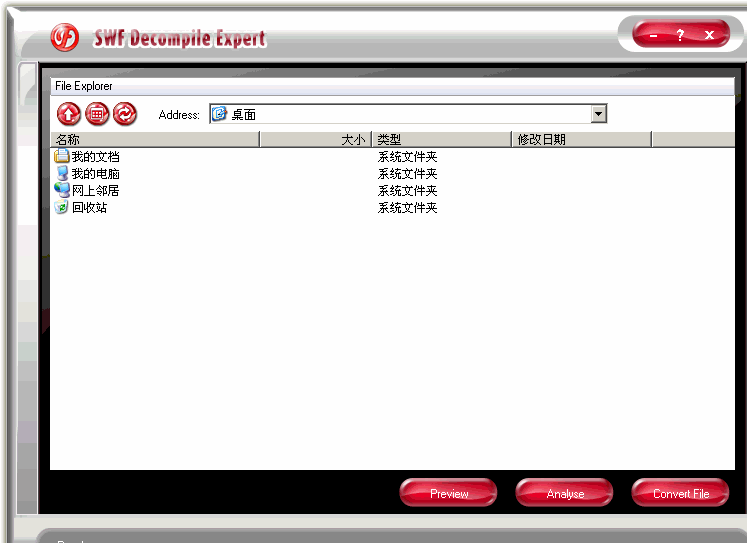This screenshot has width=747, height=543.
Task: Sort by the 修改日期 column header
Action: point(581,139)
